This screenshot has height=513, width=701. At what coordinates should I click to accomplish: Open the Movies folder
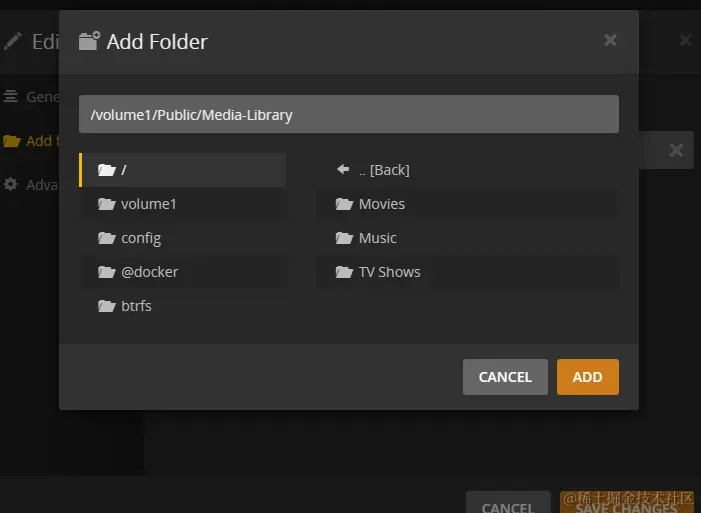[x=468, y=204]
